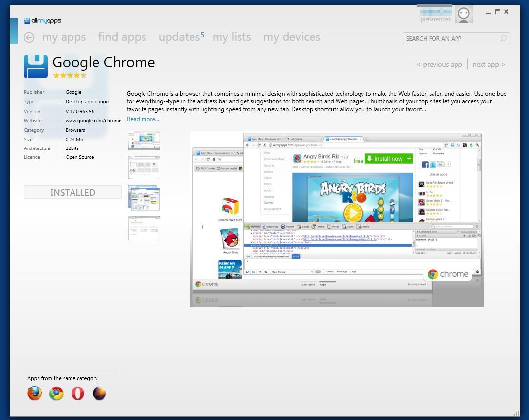Open the my devices tab

coord(292,37)
